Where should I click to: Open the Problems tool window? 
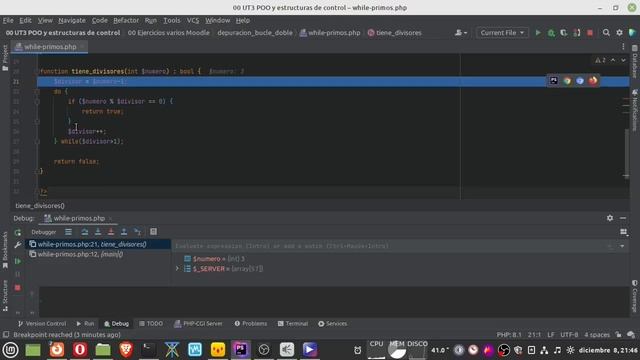pos(251,323)
